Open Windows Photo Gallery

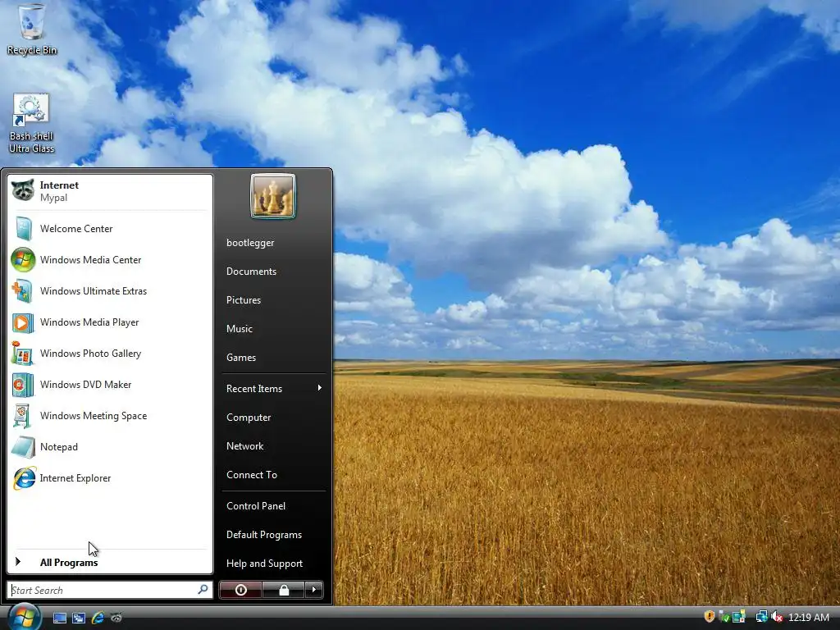[x=110, y=354]
